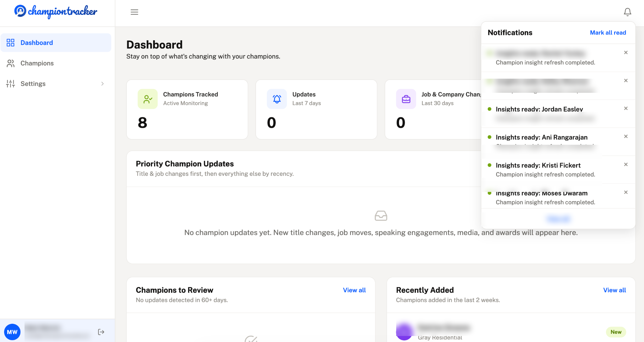
Task: Open Dashboard in the sidebar
Action: [56, 42]
